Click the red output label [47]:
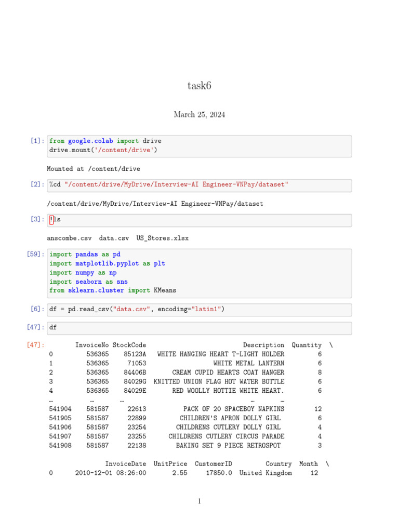The height and width of the screenshot is (532, 399). coord(36,345)
